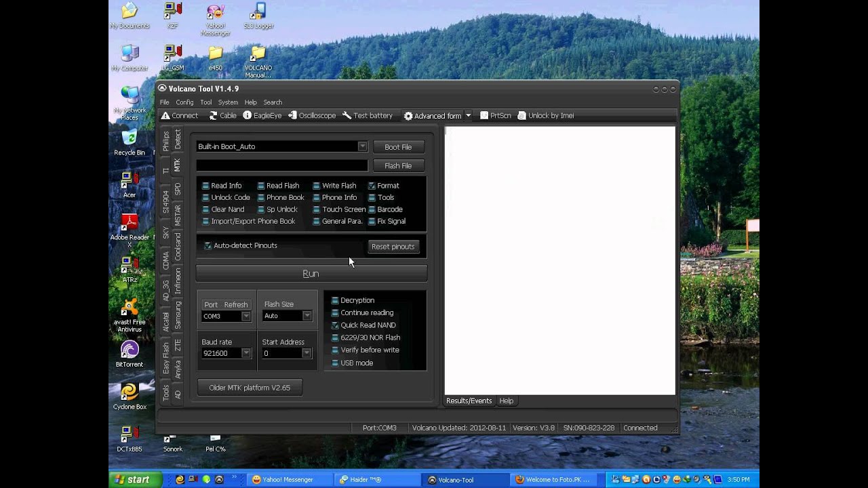Switch to Yahoo! Messenger taskbar item
Screen dimensions: 868x488
click(x=290, y=480)
